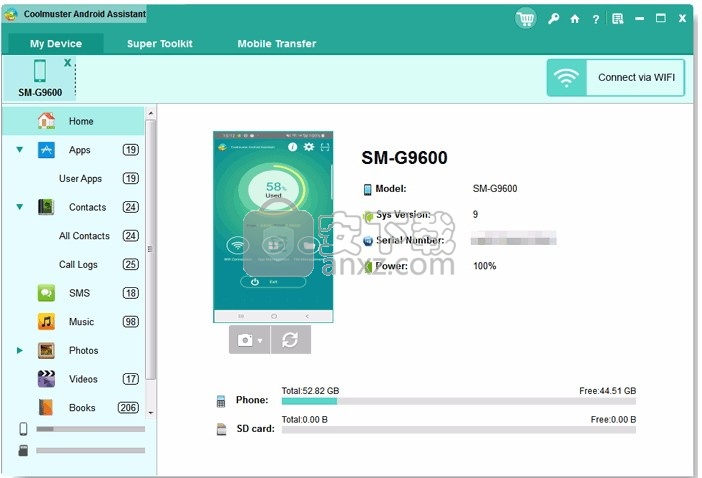Viewport: 702px width, 478px height.
Task: Open the Mobile Transfer tab
Action: 277,44
